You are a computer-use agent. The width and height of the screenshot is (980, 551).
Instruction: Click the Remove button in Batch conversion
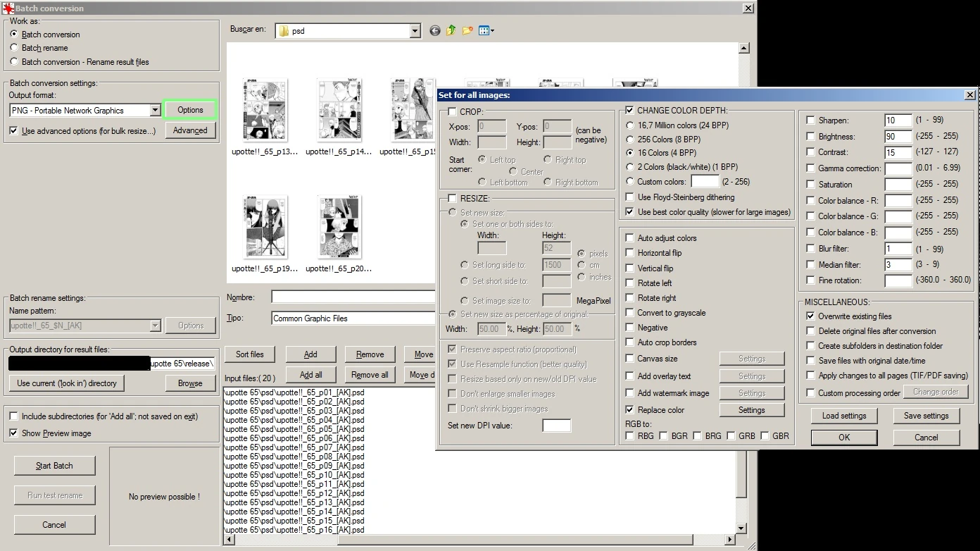click(x=370, y=354)
